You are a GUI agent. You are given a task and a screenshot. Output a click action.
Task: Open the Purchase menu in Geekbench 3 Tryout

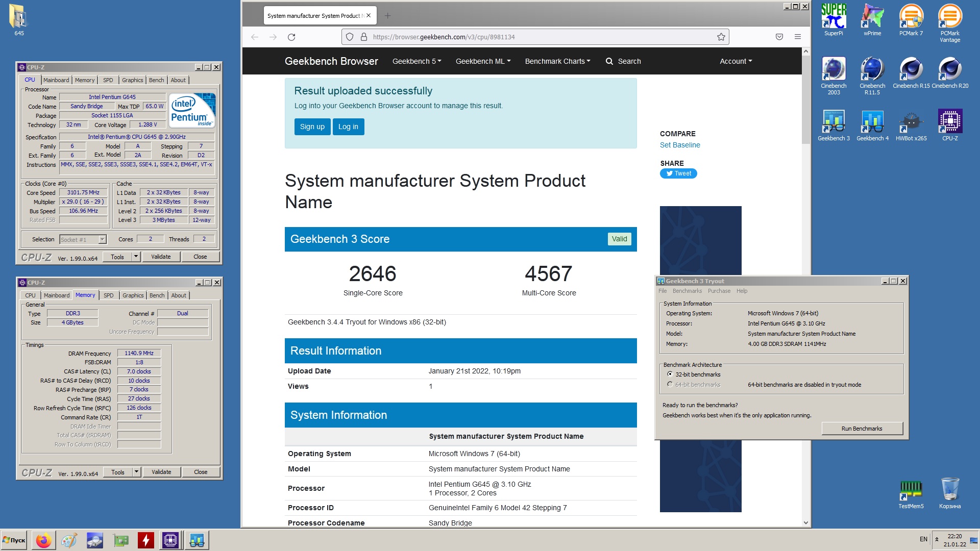719,291
